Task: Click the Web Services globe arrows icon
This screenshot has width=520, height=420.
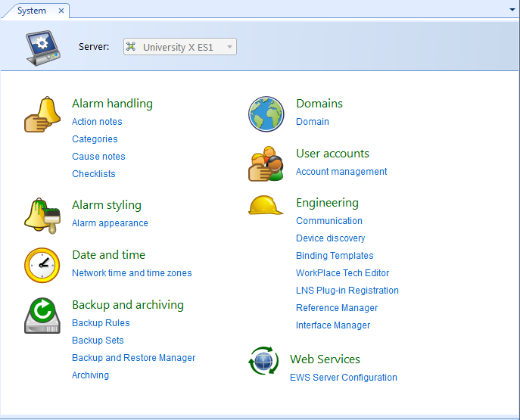Action: click(x=263, y=360)
